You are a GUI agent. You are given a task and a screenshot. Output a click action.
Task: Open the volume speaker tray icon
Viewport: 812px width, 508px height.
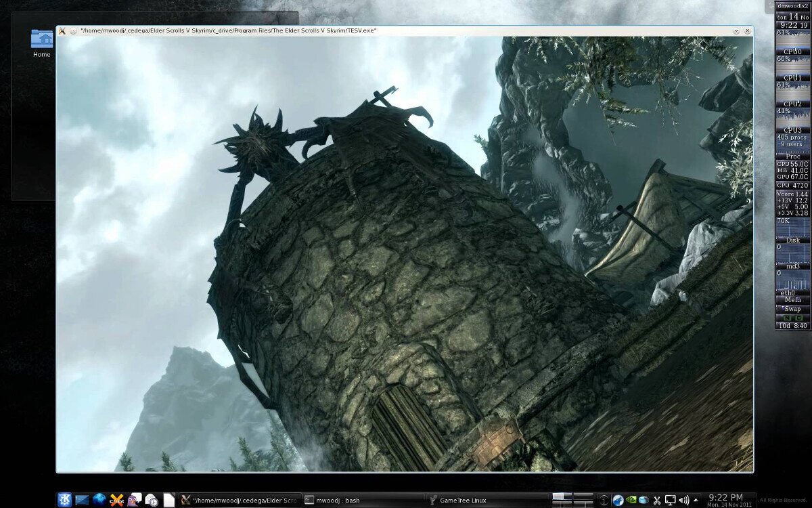[x=683, y=500]
